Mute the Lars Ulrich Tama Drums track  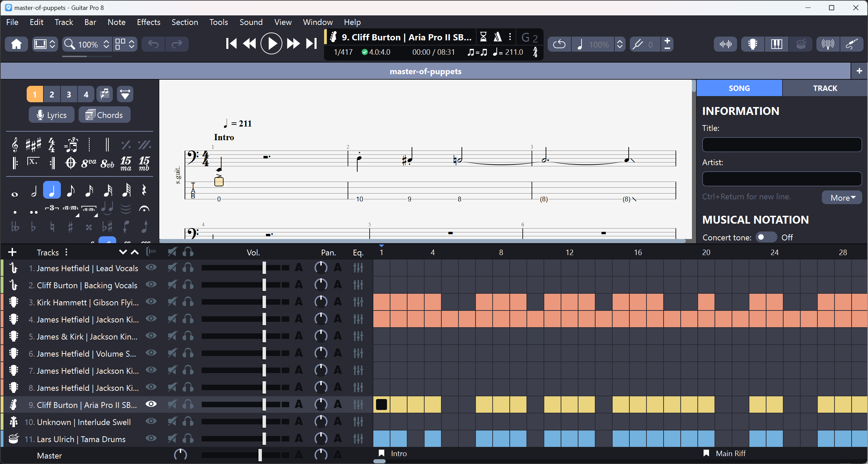[x=172, y=438]
